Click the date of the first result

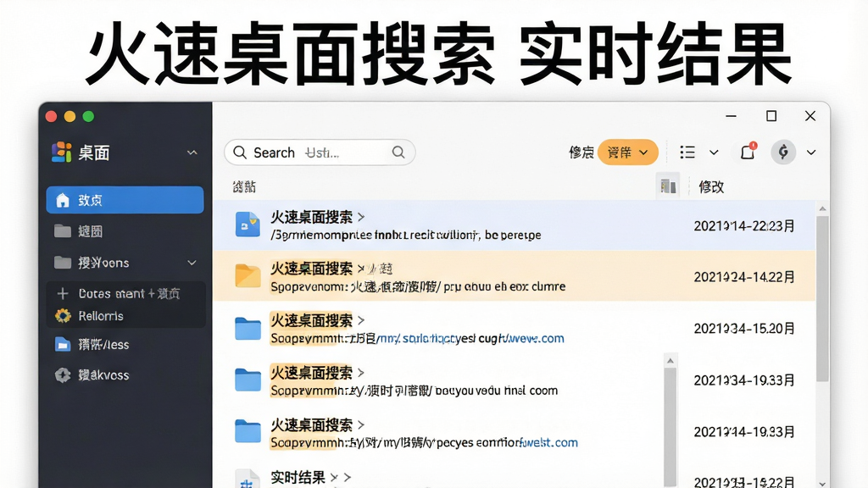pyautogui.click(x=744, y=225)
